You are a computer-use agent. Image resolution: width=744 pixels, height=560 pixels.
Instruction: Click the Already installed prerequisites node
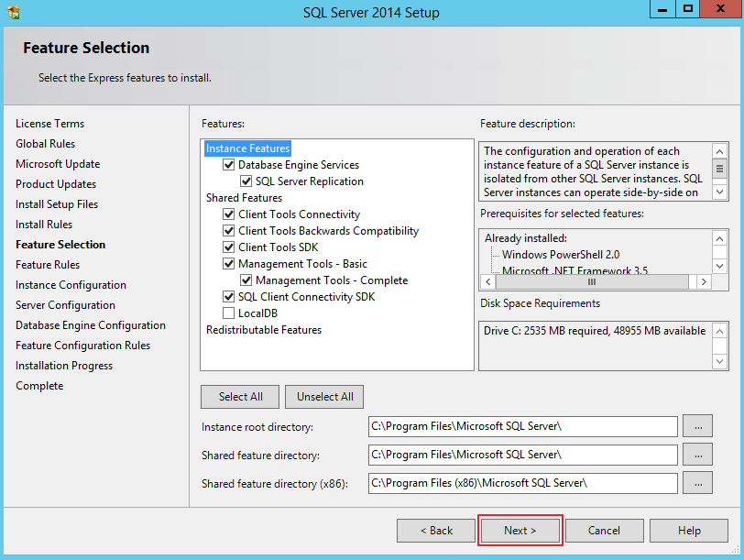click(x=525, y=238)
